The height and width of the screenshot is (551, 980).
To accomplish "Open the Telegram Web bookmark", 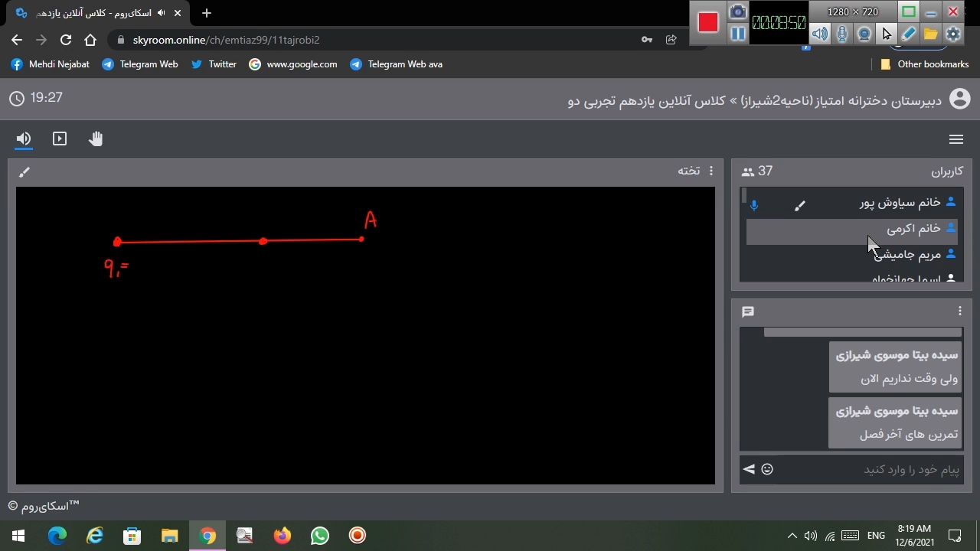I will click(140, 64).
